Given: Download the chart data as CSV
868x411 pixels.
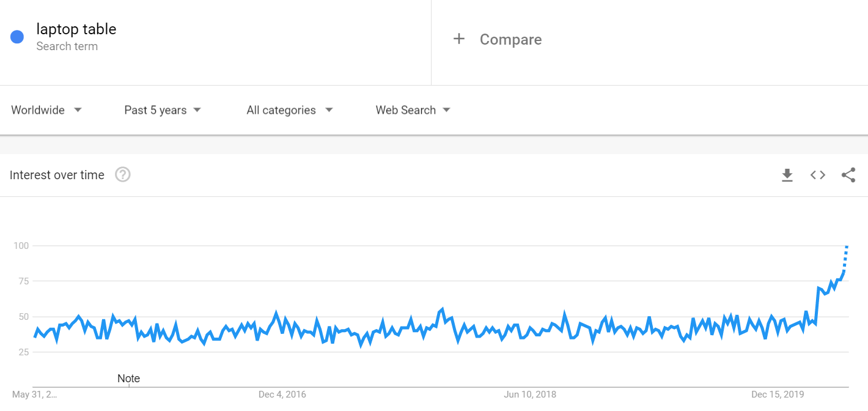Looking at the screenshot, I should tap(787, 175).
